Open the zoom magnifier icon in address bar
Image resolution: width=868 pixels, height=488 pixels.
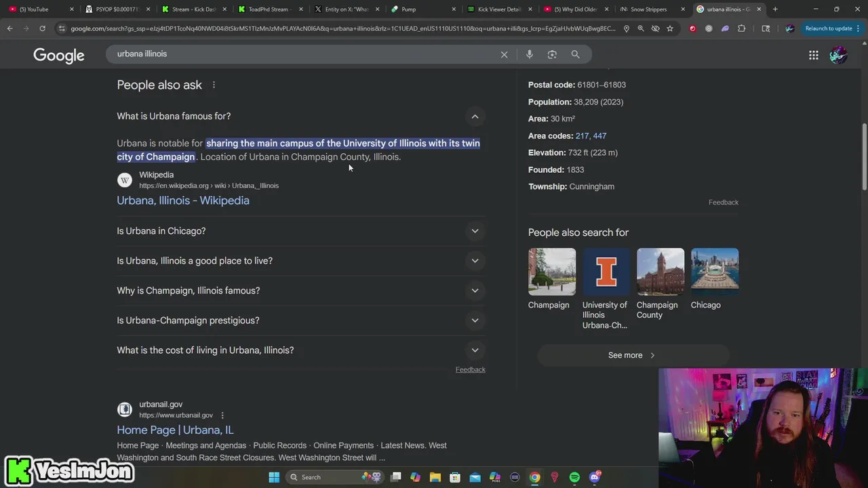pyautogui.click(x=641, y=28)
